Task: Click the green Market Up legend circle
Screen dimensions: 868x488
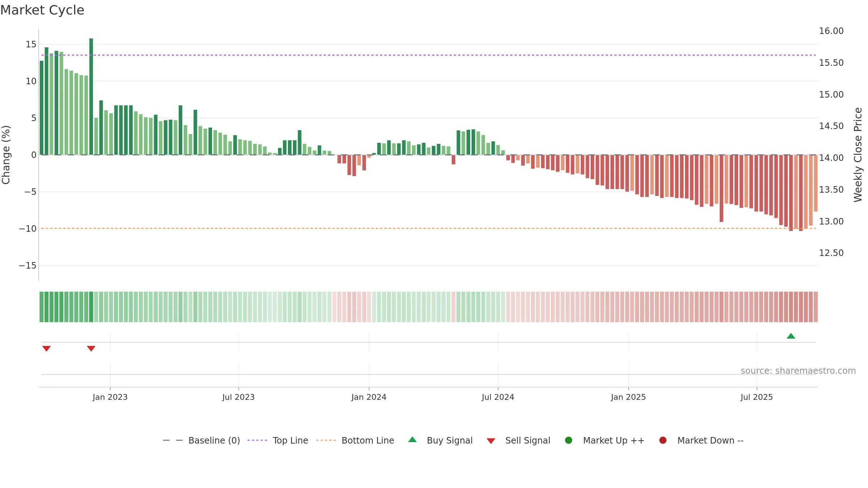Action: coord(569,440)
